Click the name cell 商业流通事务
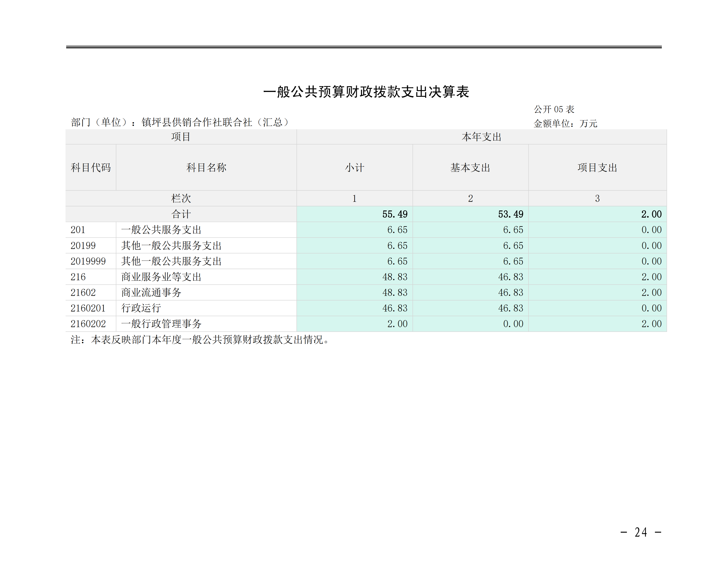The height and width of the screenshot is (563, 728). [206, 293]
